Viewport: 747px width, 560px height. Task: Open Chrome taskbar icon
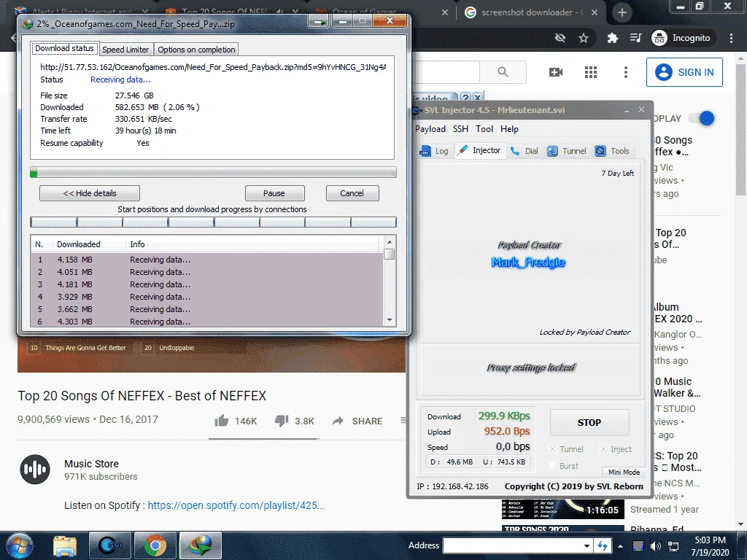(155, 545)
